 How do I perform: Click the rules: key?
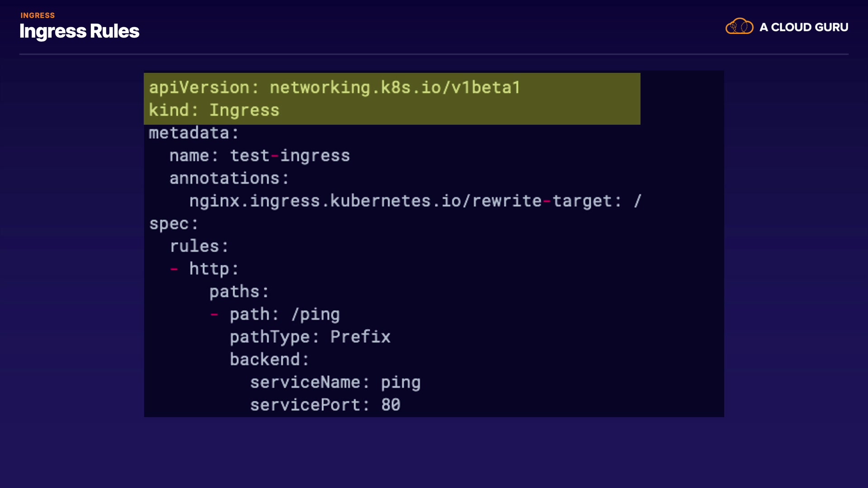(x=199, y=247)
